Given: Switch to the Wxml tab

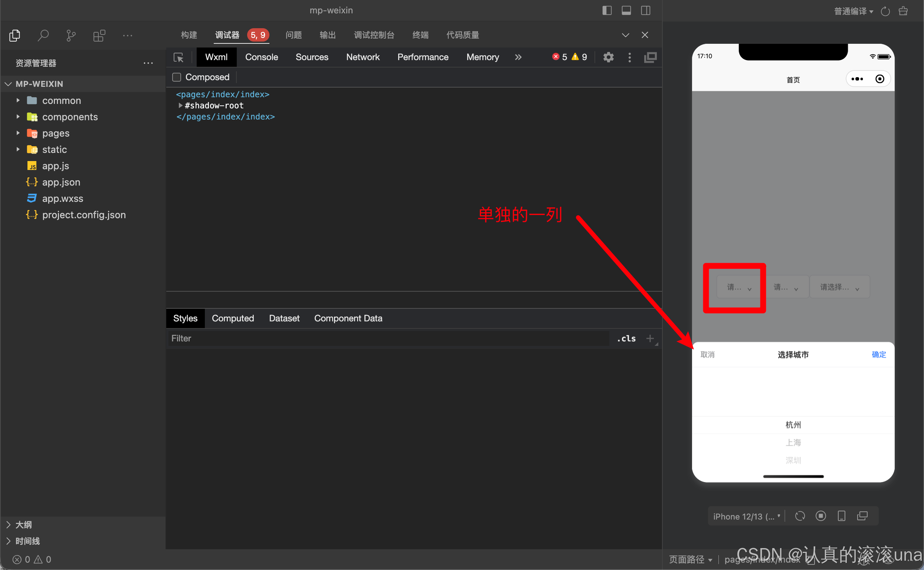Looking at the screenshot, I should (x=216, y=57).
